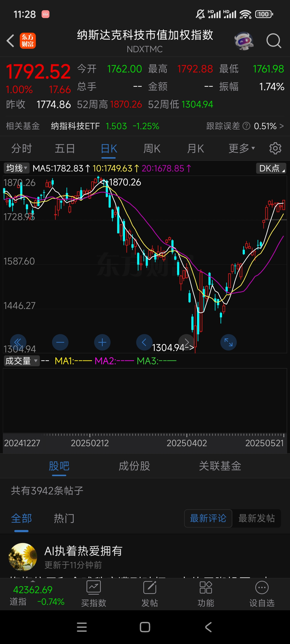The width and height of the screenshot is (290, 644).
Task: Open the search magnifier icon
Action: click(274, 41)
